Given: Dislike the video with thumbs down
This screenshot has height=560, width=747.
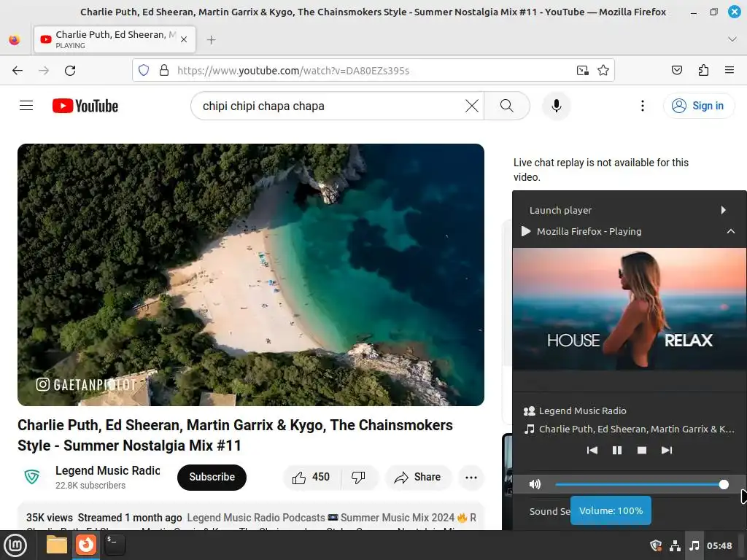Looking at the screenshot, I should (359, 477).
